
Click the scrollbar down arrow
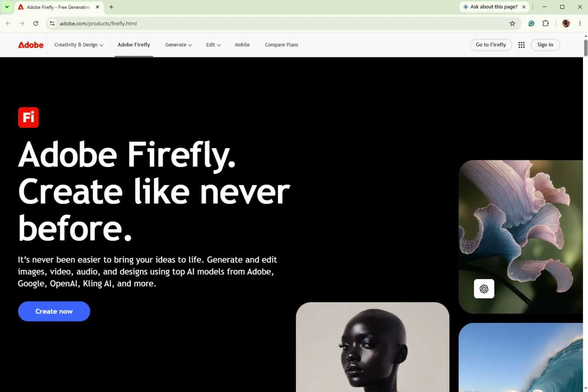click(586, 389)
